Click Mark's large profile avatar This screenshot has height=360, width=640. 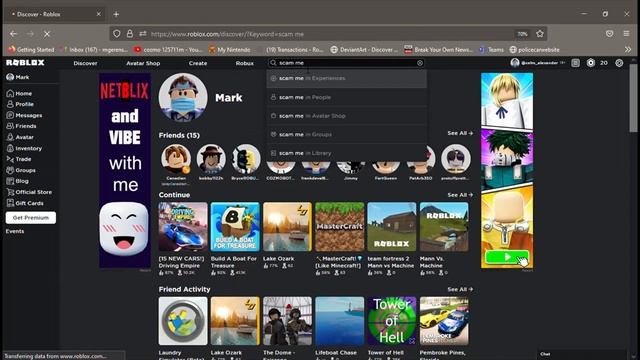[183, 98]
